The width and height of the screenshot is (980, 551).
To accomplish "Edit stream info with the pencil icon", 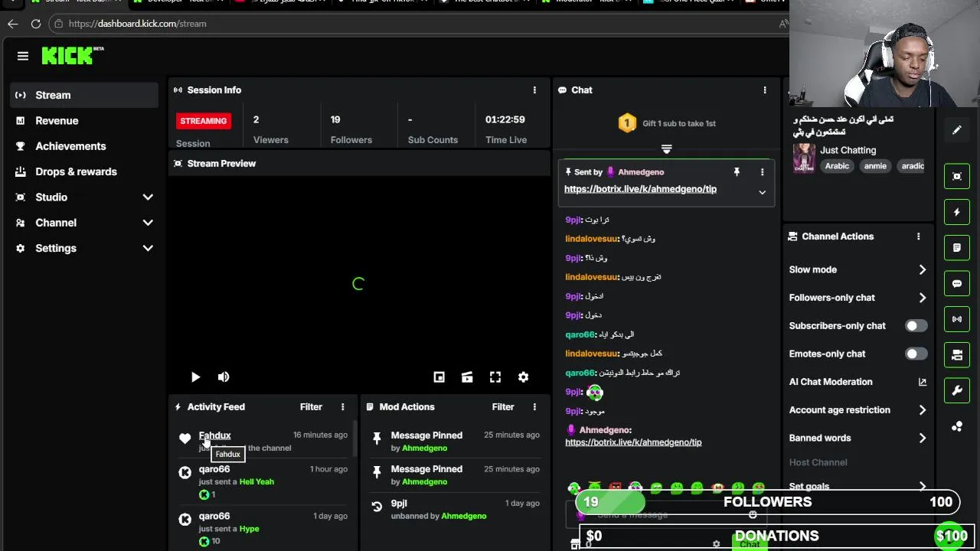I will 957,130.
